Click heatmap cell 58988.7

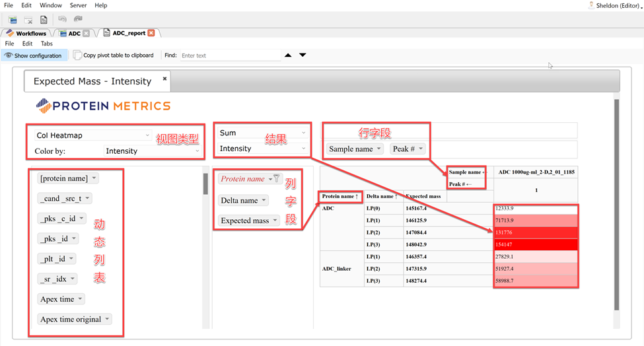[536, 281]
